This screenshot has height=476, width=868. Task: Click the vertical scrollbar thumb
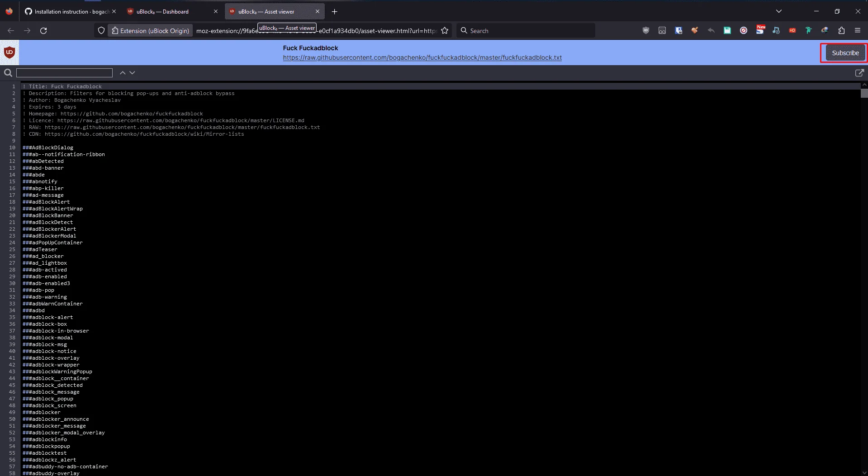point(864,93)
